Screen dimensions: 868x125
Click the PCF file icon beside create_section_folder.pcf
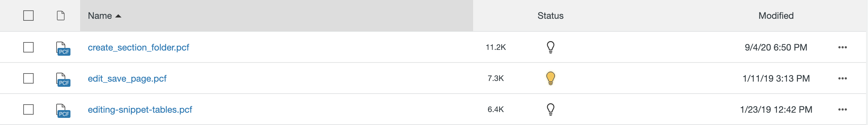tap(63, 48)
